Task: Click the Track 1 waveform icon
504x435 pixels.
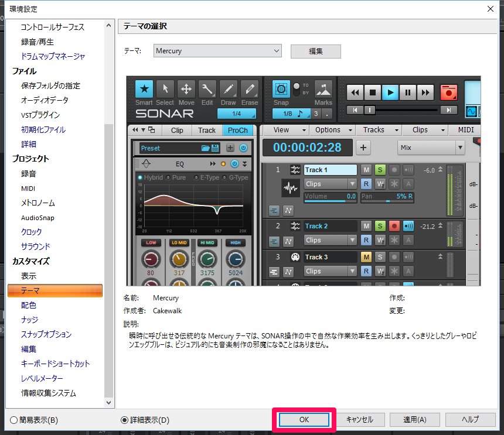Action: click(290, 187)
